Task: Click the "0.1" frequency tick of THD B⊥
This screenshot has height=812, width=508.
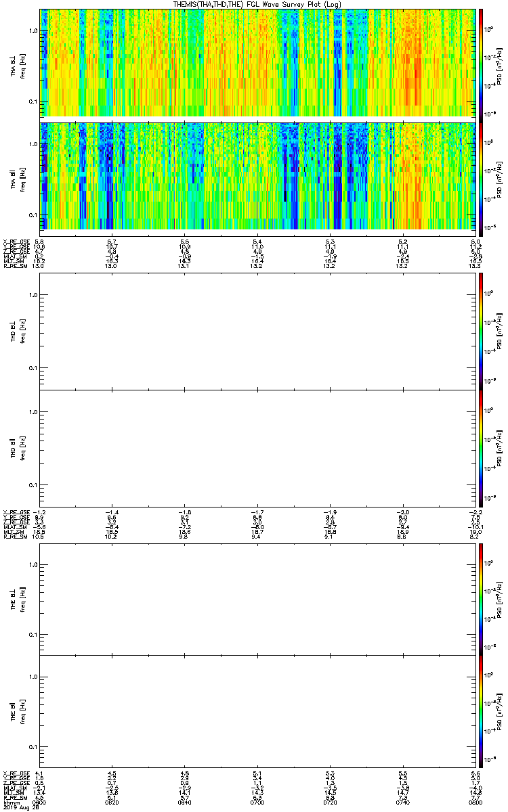Action: tap(33, 368)
